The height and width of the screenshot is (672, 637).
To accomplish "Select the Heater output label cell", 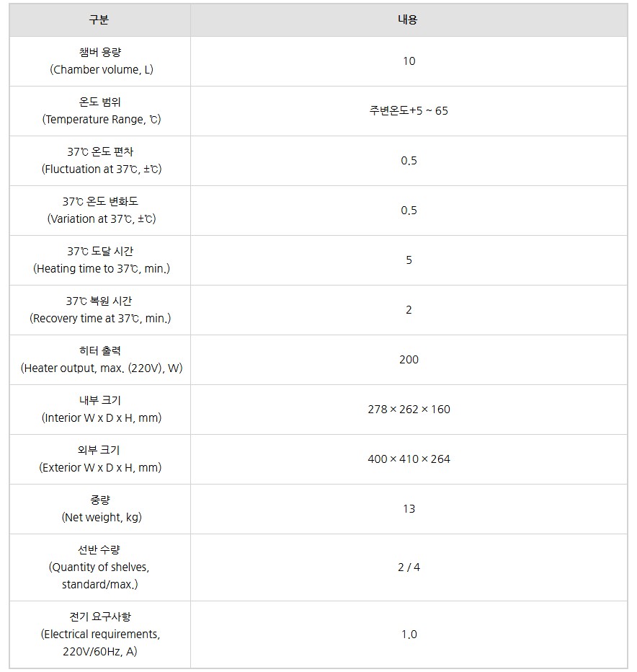I will coord(101,360).
